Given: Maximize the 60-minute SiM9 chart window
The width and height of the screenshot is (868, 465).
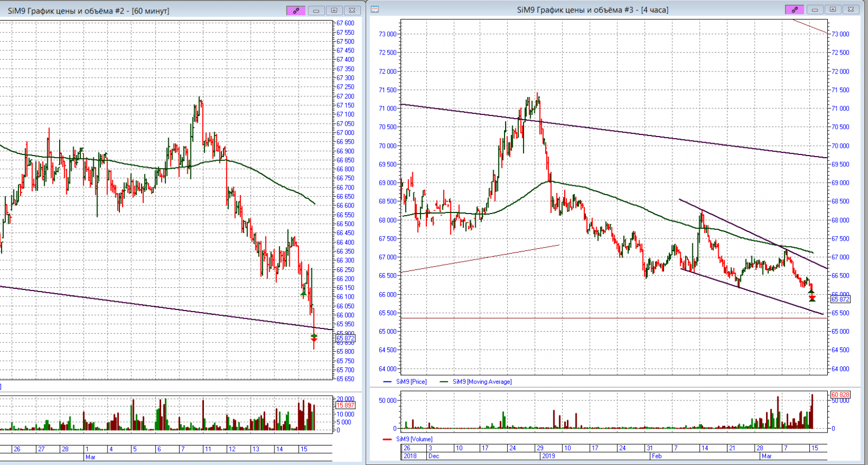Looking at the screenshot, I should click(334, 10).
